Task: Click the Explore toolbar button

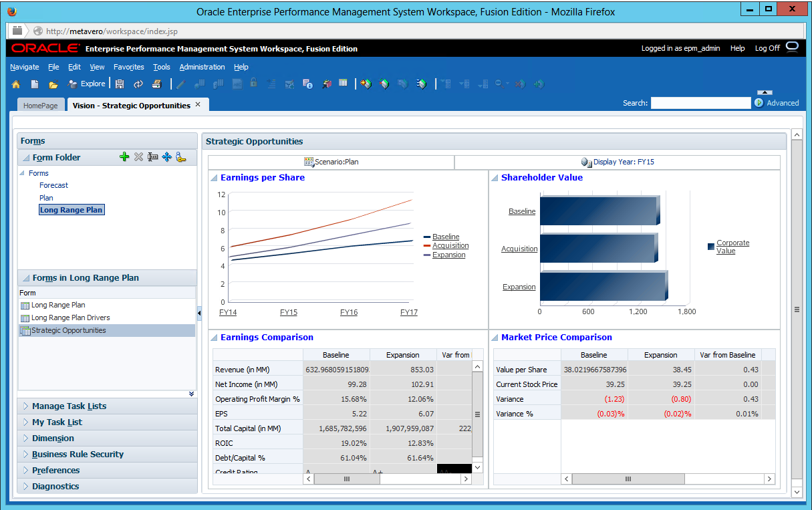Action: [x=87, y=84]
